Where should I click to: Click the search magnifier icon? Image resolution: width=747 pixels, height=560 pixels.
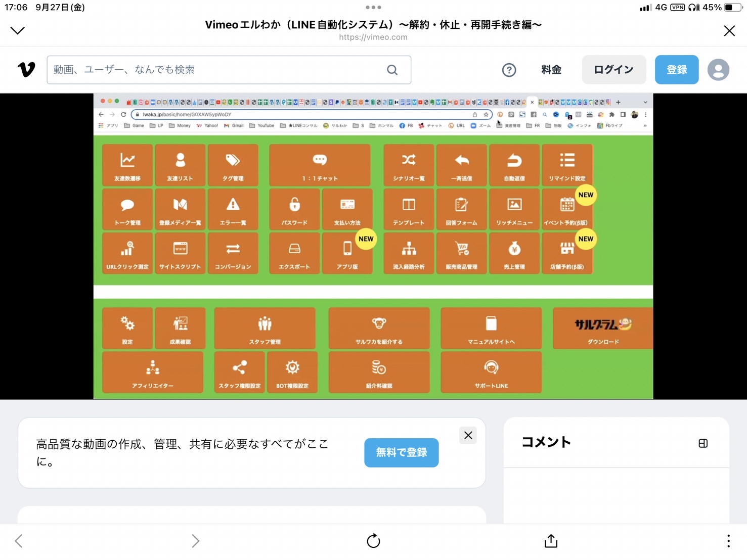tap(392, 70)
